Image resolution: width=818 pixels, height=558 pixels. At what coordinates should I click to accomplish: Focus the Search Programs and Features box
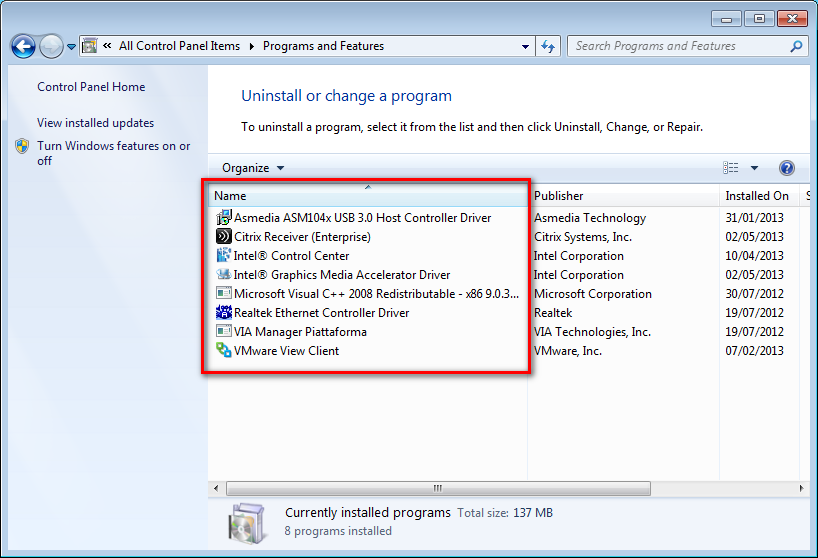[x=687, y=46]
